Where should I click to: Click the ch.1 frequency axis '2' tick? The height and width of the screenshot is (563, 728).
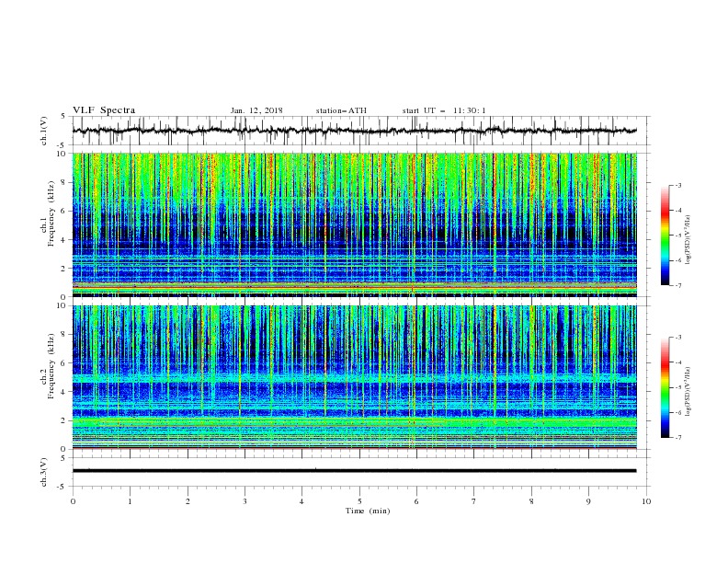click(63, 268)
